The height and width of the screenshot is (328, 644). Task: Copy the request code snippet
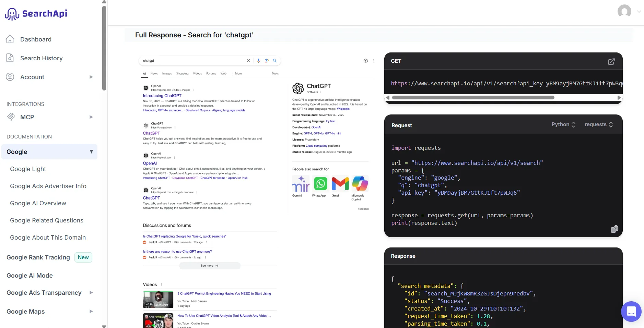(614, 229)
